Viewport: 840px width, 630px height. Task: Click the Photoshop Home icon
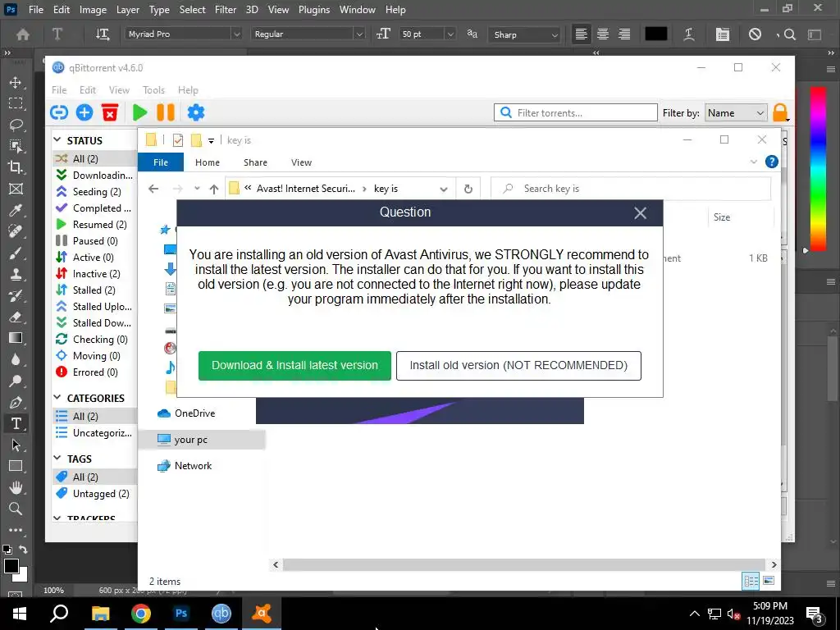(22, 34)
